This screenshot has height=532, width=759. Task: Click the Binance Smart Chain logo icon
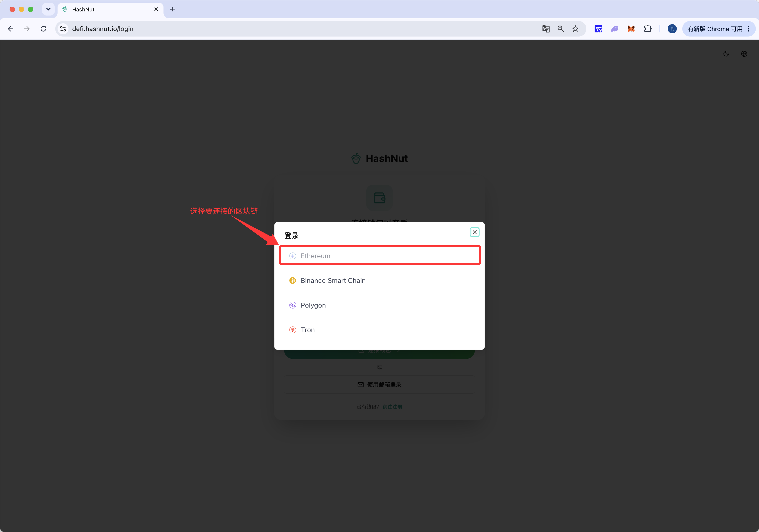tap(293, 281)
